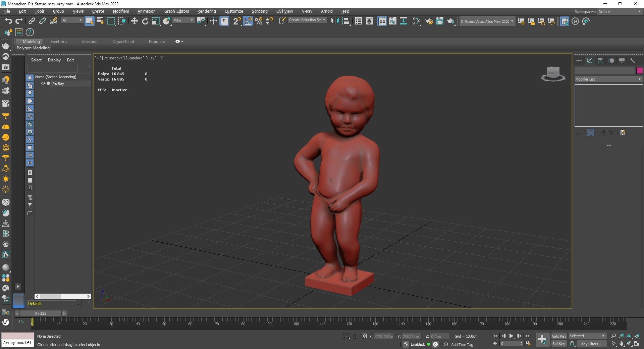
Task: Open the Create panel plus tab
Action: [579, 61]
